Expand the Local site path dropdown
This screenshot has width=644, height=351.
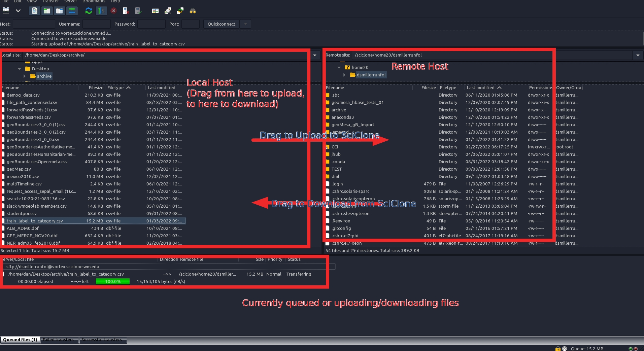click(x=315, y=55)
